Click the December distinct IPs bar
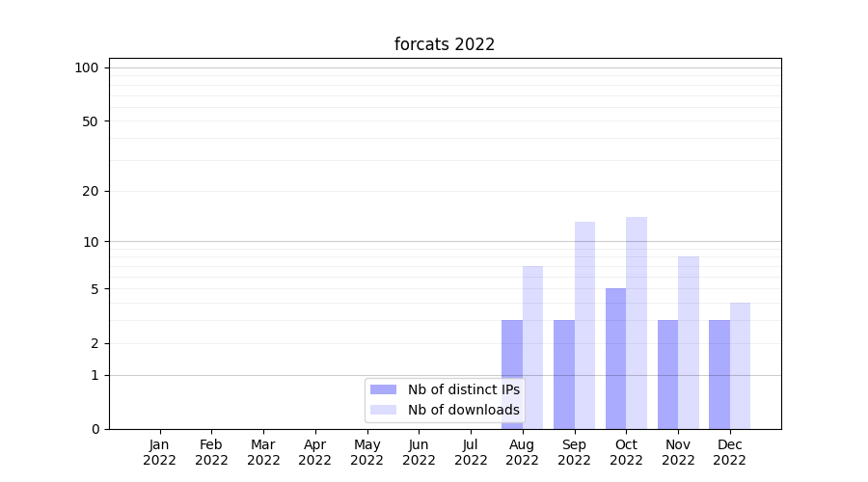Viewport: 868px width, 482px height. (719, 374)
